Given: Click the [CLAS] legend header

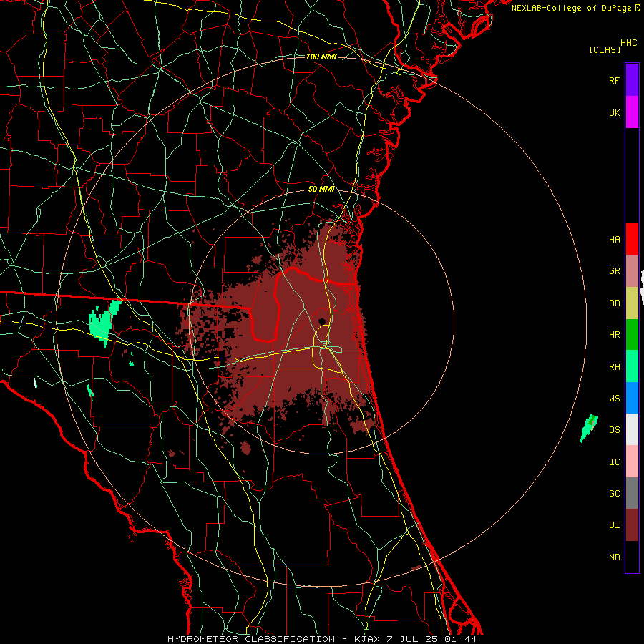Looking at the screenshot, I should pyautogui.click(x=605, y=50).
